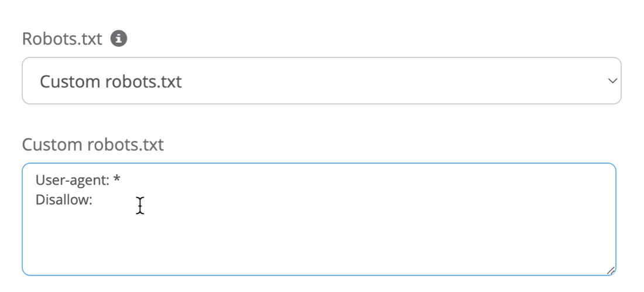Place cursor right after the 'Disallow:' colon
644x292 pixels.
94,200
